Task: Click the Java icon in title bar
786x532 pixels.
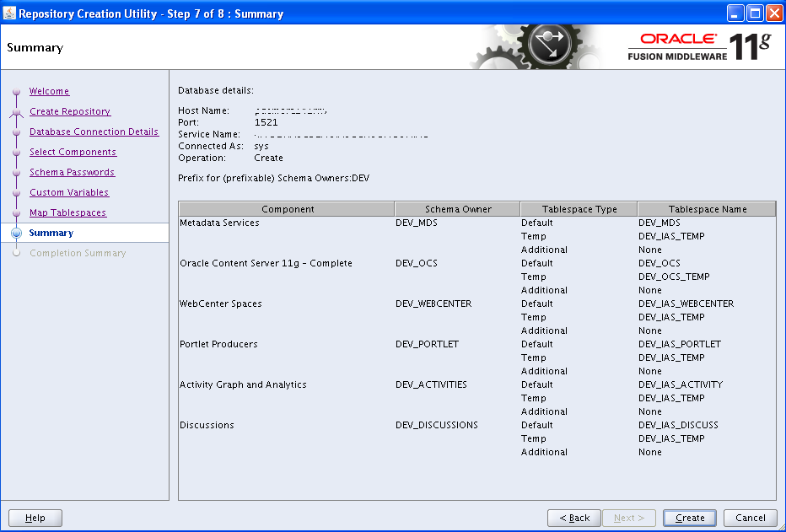Action: [10, 13]
